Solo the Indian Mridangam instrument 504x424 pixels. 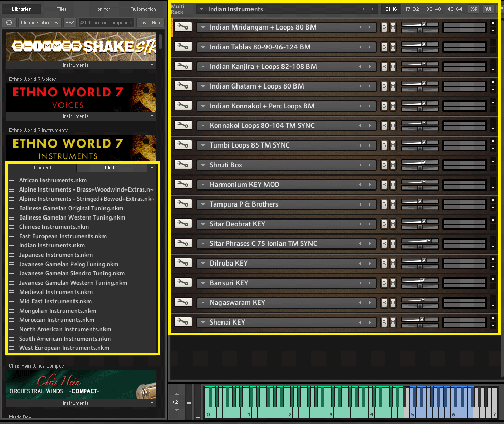click(384, 27)
